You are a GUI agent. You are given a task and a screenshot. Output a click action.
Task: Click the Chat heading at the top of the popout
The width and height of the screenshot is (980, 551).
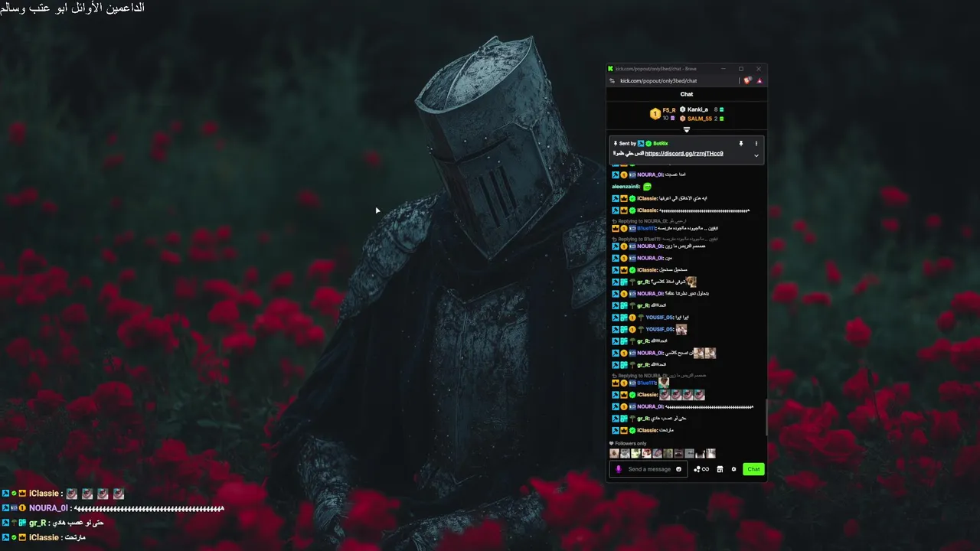(687, 94)
